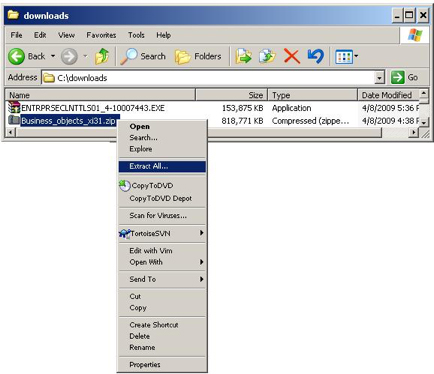Open the Tools menu
434x374 pixels.
(136, 35)
